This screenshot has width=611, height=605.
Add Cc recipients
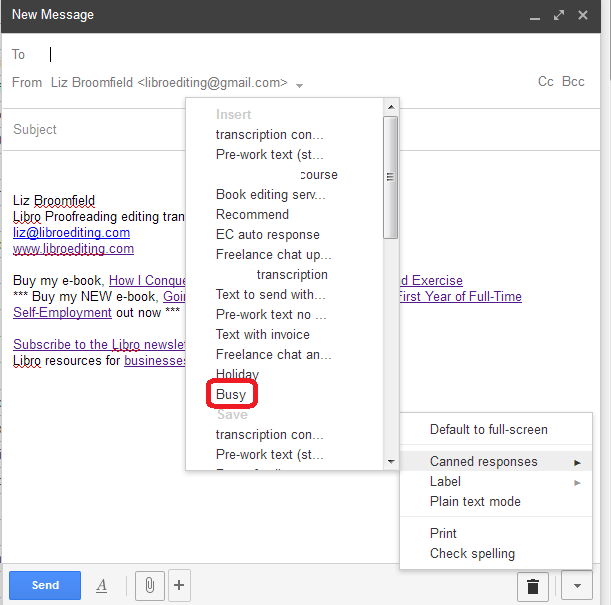click(546, 82)
